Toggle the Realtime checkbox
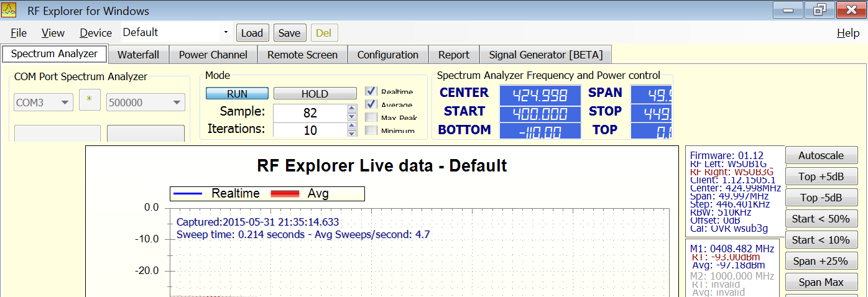This screenshot has width=868, height=297. 371,91
